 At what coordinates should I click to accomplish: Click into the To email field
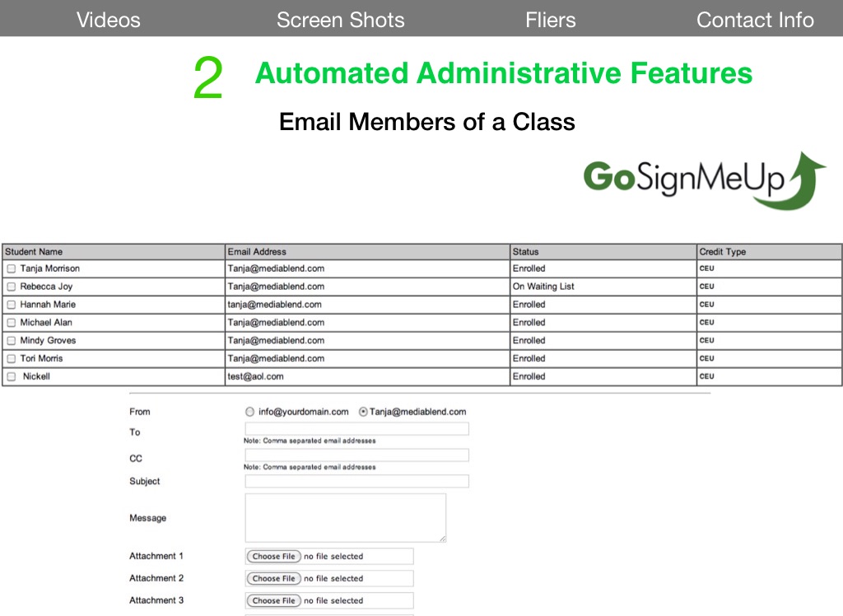pyautogui.click(x=356, y=429)
